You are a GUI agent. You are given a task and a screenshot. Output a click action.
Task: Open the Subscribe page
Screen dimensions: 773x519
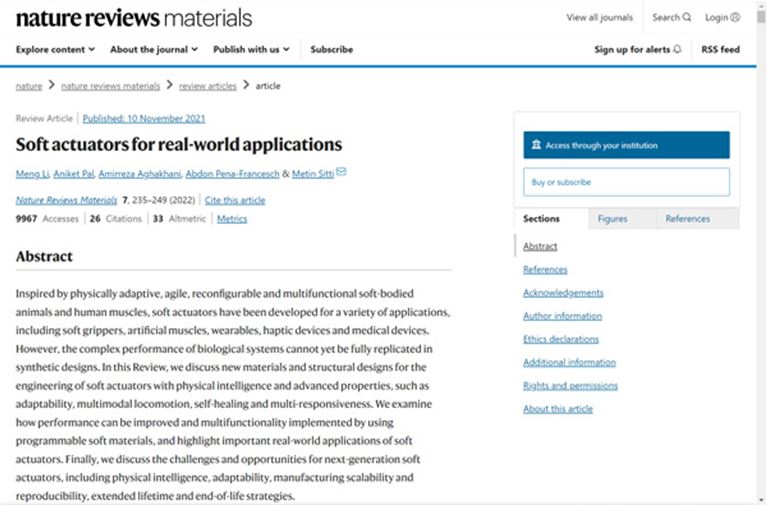pos(332,49)
